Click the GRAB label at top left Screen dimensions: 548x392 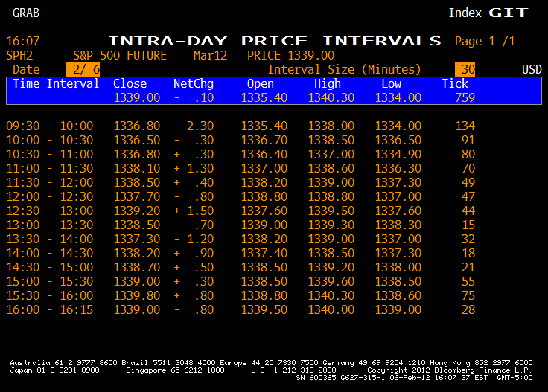(26, 13)
